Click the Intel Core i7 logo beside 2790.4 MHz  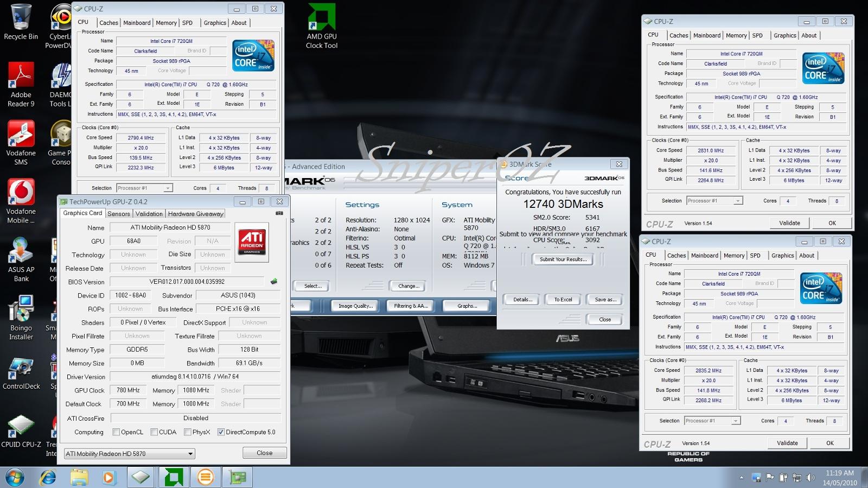pyautogui.click(x=253, y=55)
